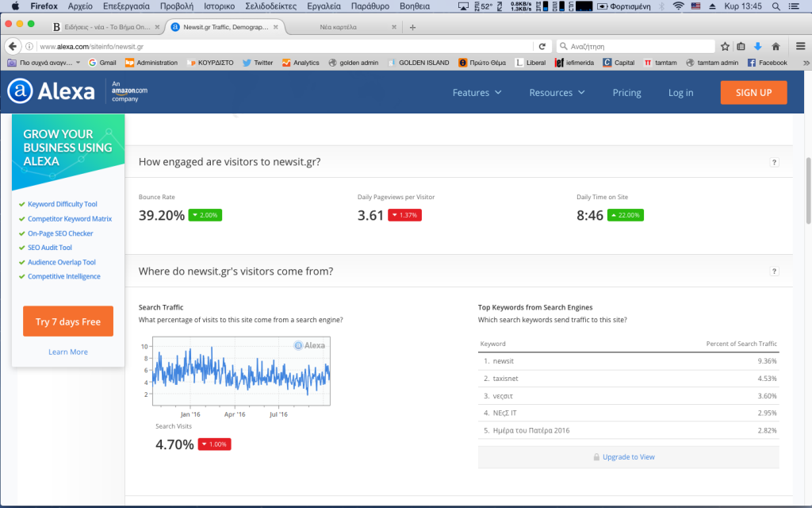The image size is (812, 508).
Task: Open Notification Center icon in menu bar
Action: [x=794, y=6]
